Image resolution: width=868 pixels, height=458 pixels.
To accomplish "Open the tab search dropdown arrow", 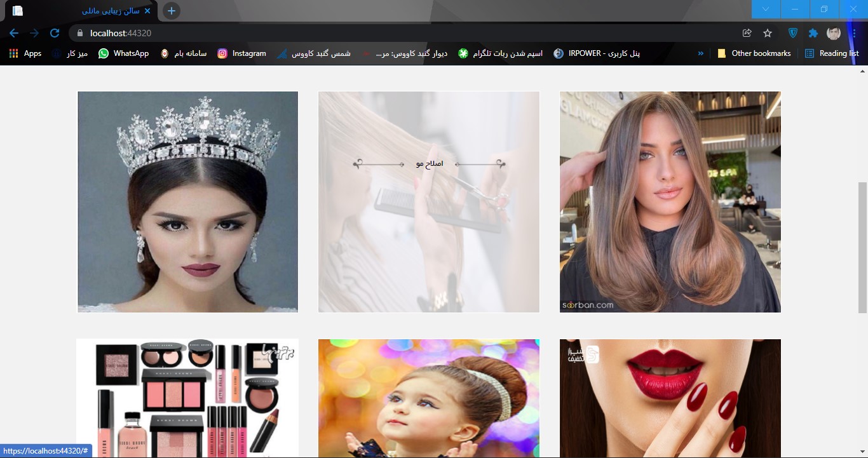I will (766, 9).
